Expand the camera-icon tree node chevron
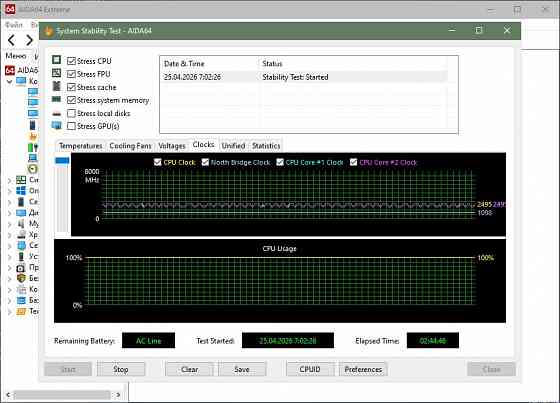This screenshot has width=560, height=403. point(10,268)
